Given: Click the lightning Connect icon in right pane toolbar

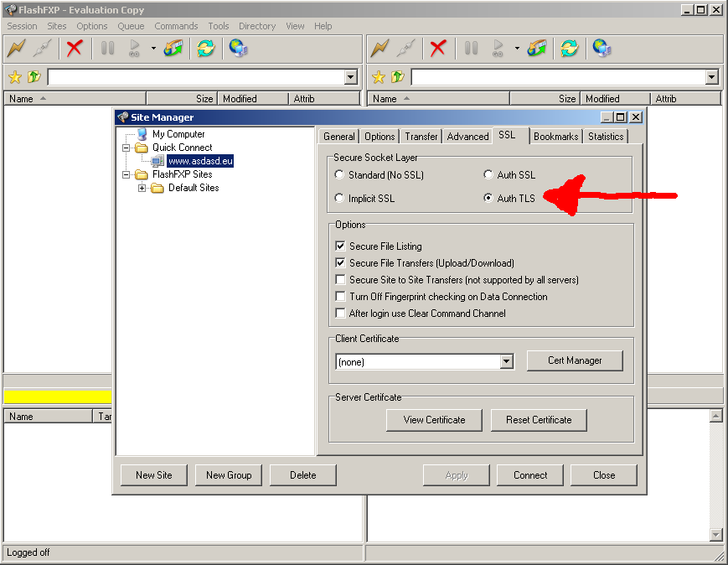Looking at the screenshot, I should [379, 48].
